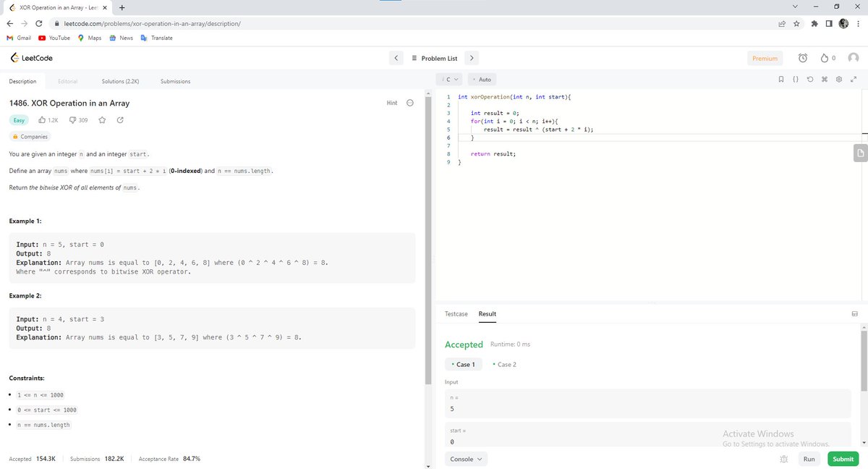868x469 pixels.
Task: Select the Result tab
Action: pyautogui.click(x=488, y=313)
